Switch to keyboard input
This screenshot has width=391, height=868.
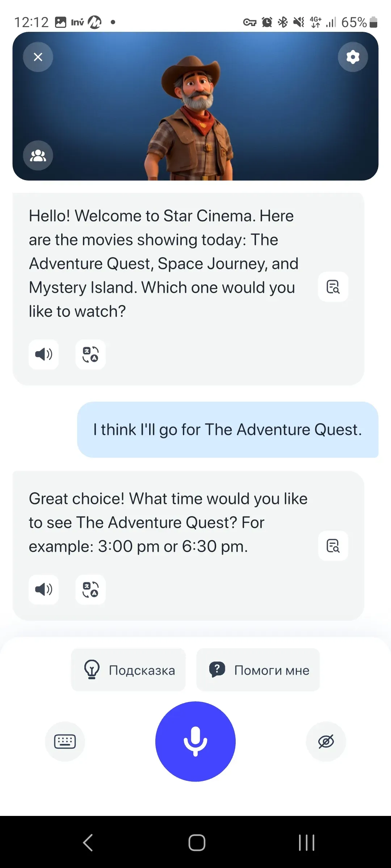65,741
